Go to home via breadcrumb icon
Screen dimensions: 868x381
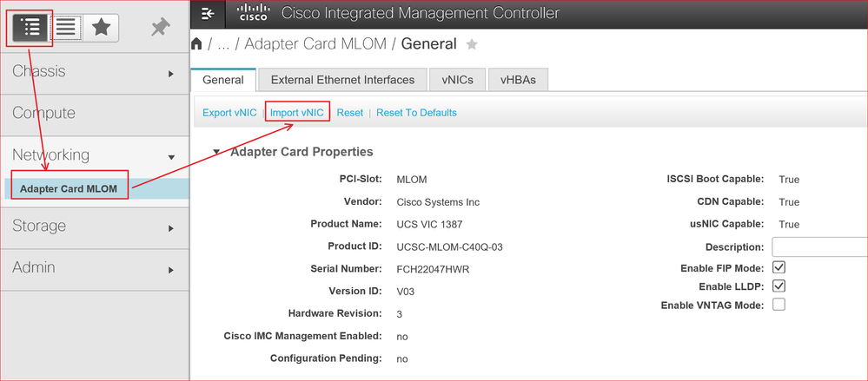[x=196, y=43]
